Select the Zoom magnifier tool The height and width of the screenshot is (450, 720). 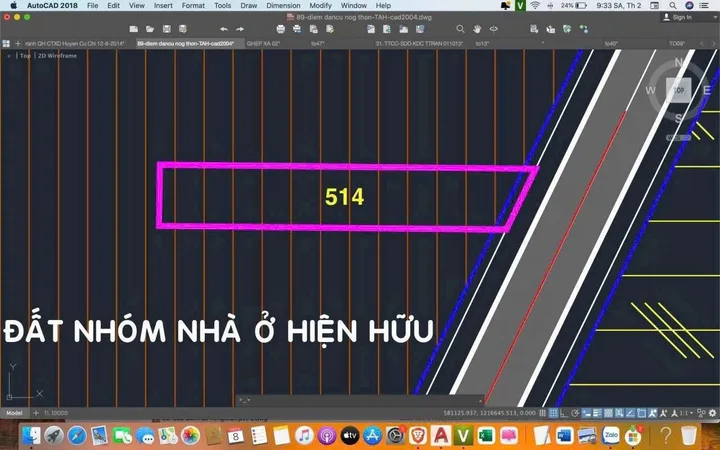point(460,29)
